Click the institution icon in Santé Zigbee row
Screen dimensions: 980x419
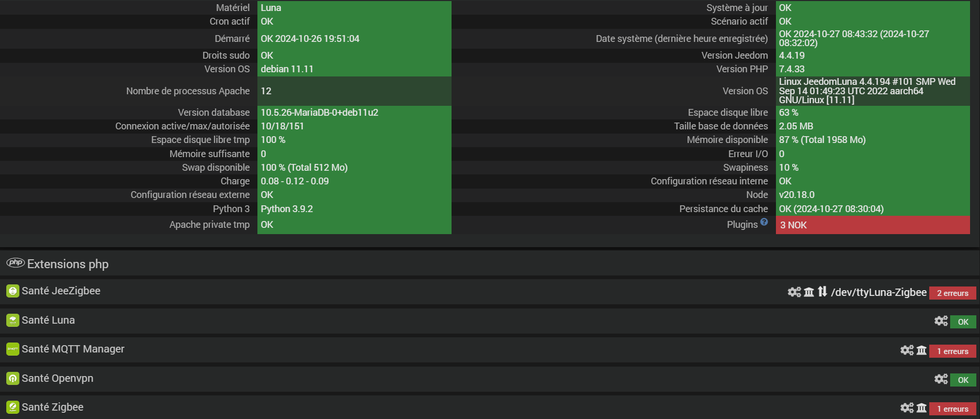tap(921, 407)
